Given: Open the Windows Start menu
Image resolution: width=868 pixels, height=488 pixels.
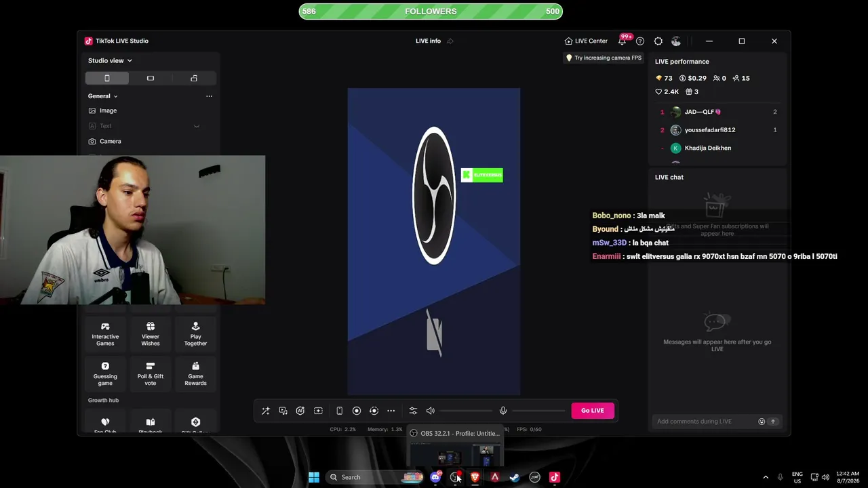Looking at the screenshot, I should 314,477.
